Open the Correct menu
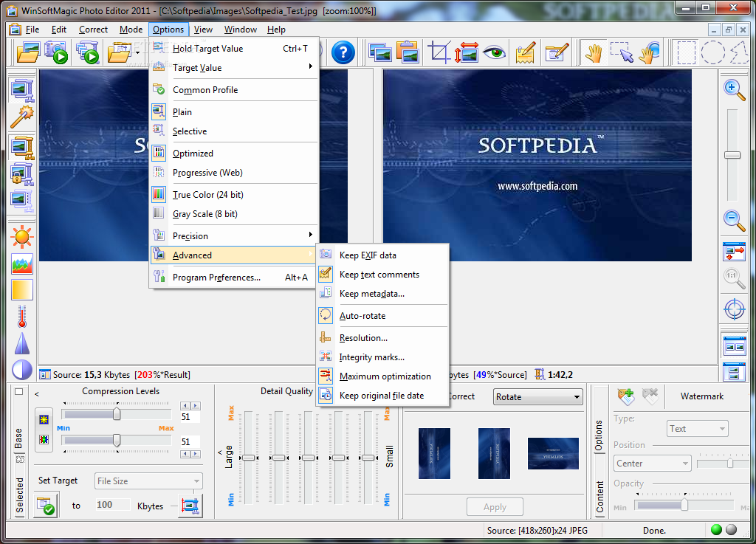This screenshot has width=756, height=544. tap(93, 30)
